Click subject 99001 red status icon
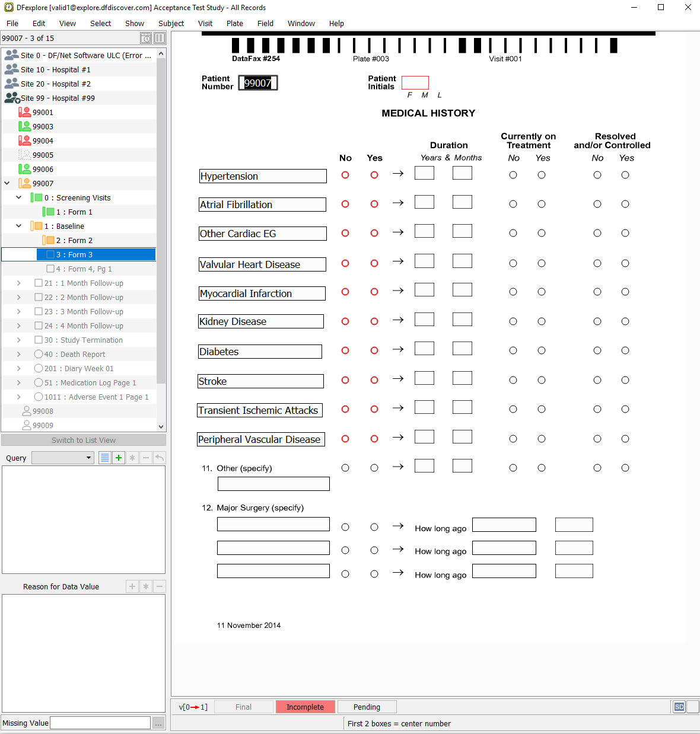 pyautogui.click(x=24, y=112)
